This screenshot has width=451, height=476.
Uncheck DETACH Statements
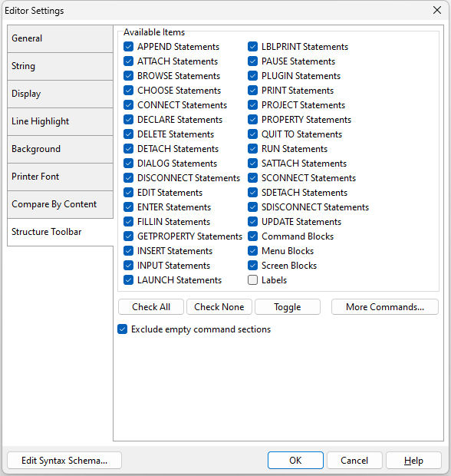[x=128, y=149]
